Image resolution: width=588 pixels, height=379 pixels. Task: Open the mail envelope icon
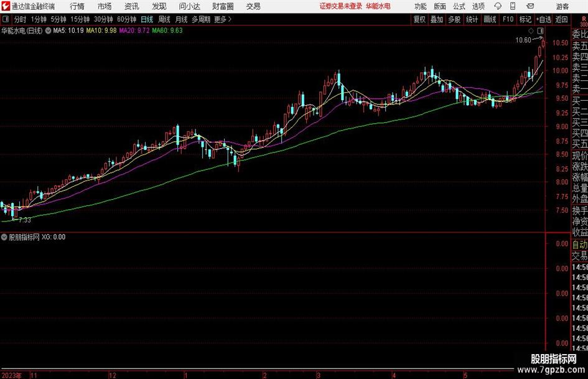coord(530,6)
